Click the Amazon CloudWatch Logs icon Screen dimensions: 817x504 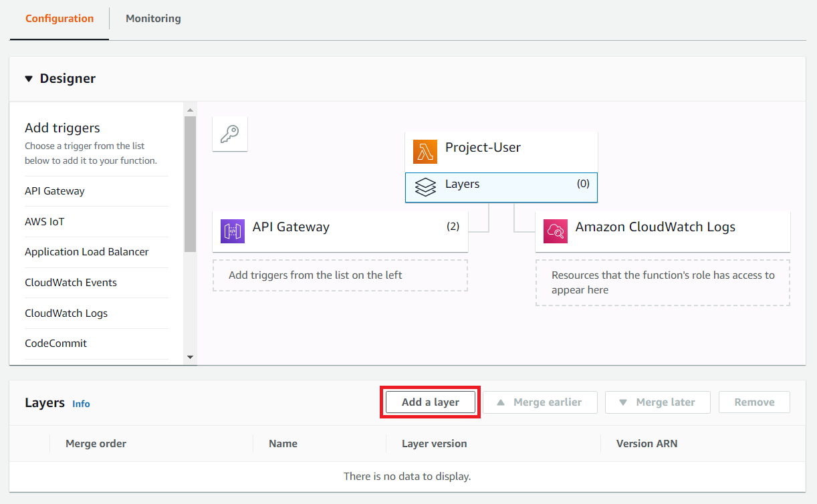[x=556, y=231]
